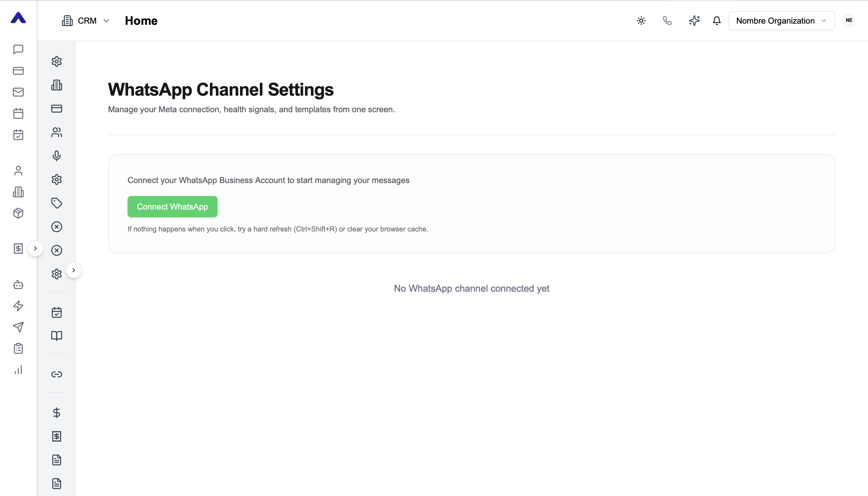Open the card icon in main navigation rail
Image resolution: width=868 pixels, height=496 pixels.
pyautogui.click(x=18, y=71)
